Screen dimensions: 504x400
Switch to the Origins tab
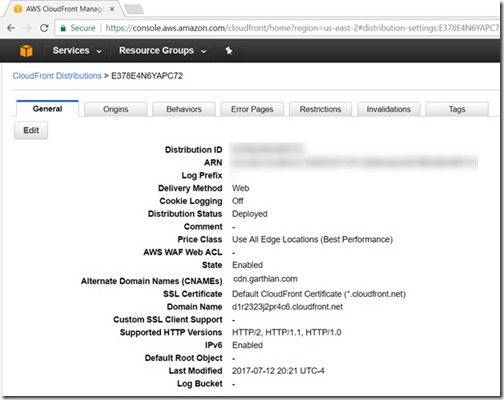(x=116, y=109)
